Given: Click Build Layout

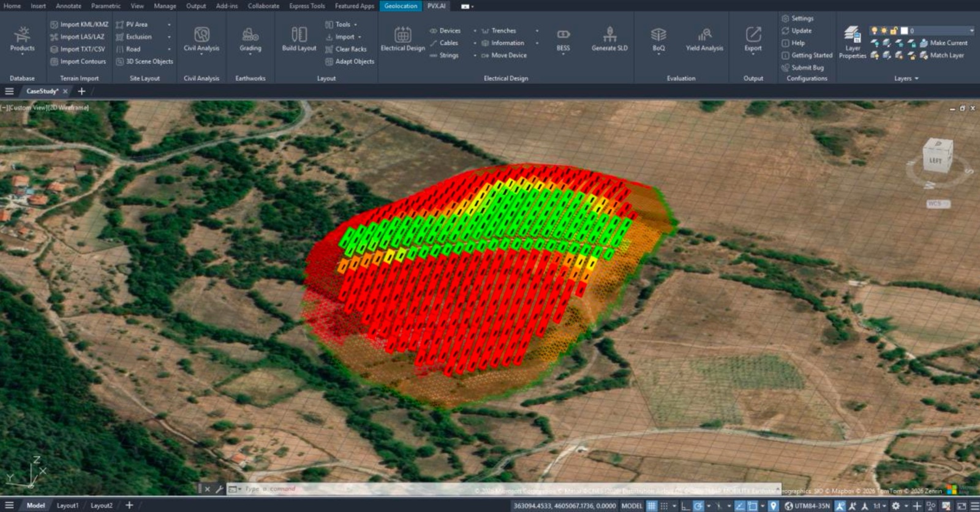Looking at the screenshot, I should point(299,39).
